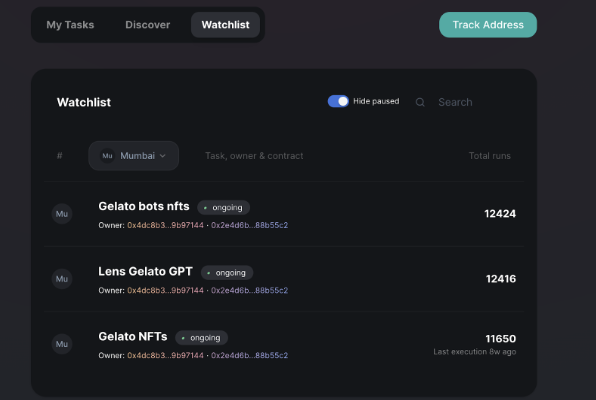Click the search magnifier icon
Image resolution: width=596 pixels, height=400 pixels.
[x=420, y=102]
